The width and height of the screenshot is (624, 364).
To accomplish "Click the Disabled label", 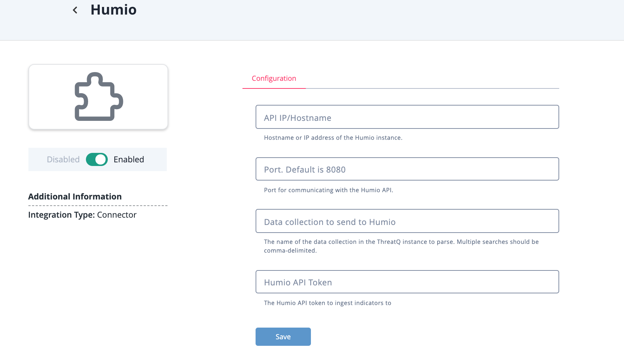I will (x=63, y=159).
